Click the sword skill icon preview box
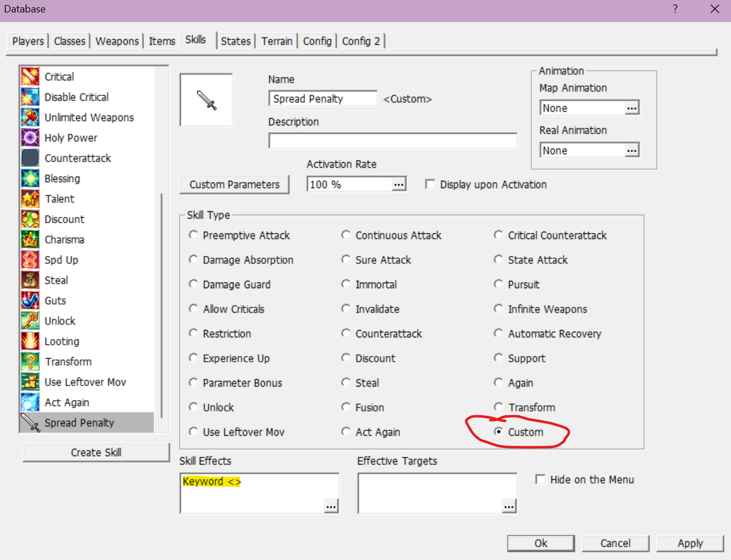Screen dimensions: 731x560 [x=206, y=100]
